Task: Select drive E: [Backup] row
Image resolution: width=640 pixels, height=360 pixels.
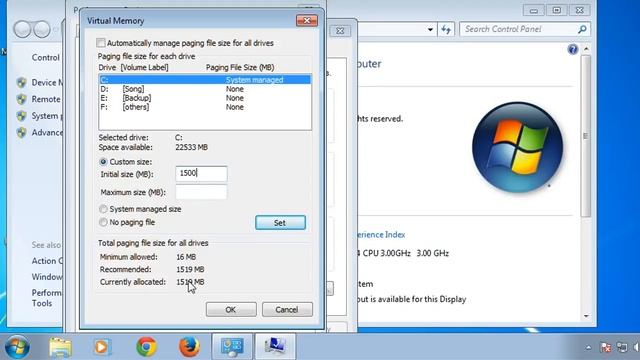Action: (x=205, y=98)
